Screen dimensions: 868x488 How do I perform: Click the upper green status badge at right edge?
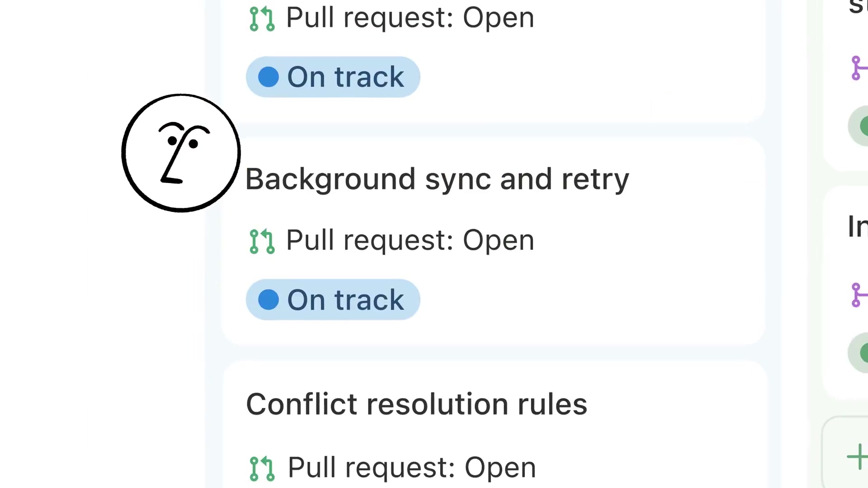coord(859,126)
